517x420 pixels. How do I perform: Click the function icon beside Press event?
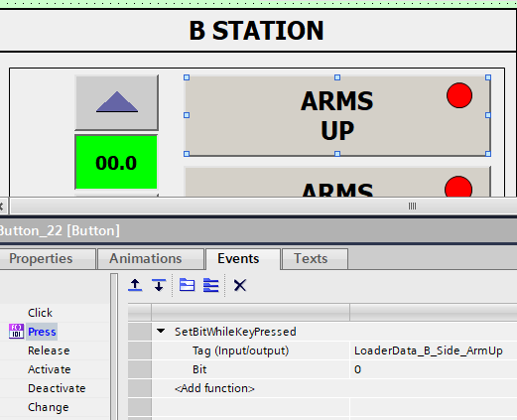pyautogui.click(x=16, y=332)
